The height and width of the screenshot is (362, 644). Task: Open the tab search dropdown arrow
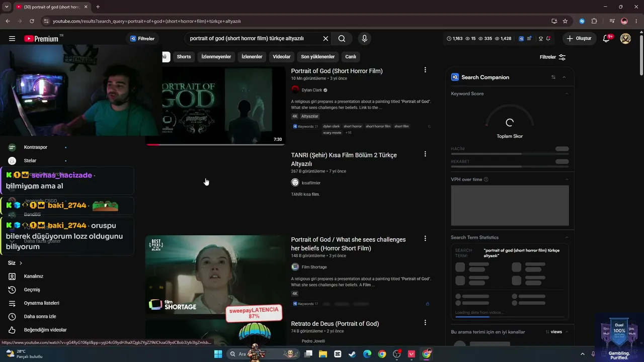[7, 7]
